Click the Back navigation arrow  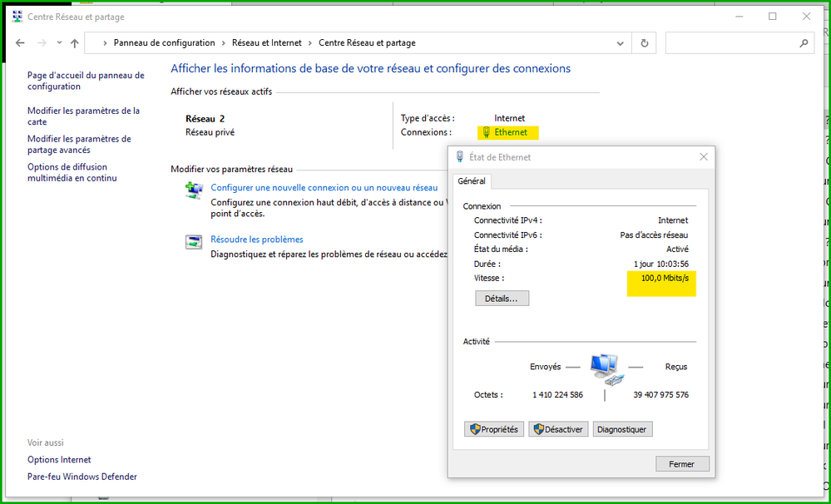click(20, 43)
